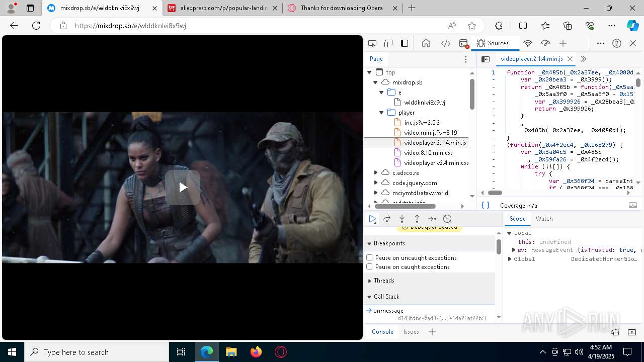Hide the navigator sidebar toggle icon
Image resolution: width=644 pixels, height=362 pixels.
click(x=486, y=59)
